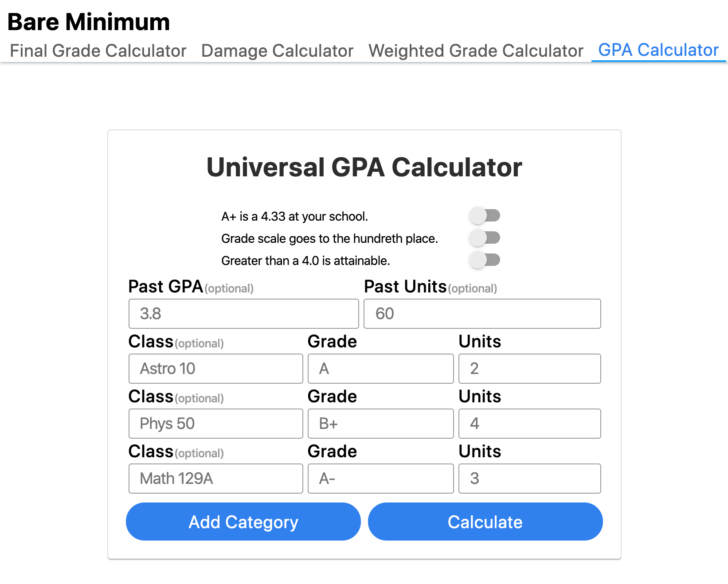Switch to the Final Grade Calculator tab
Screen dimensions: 728x584
[x=98, y=51]
